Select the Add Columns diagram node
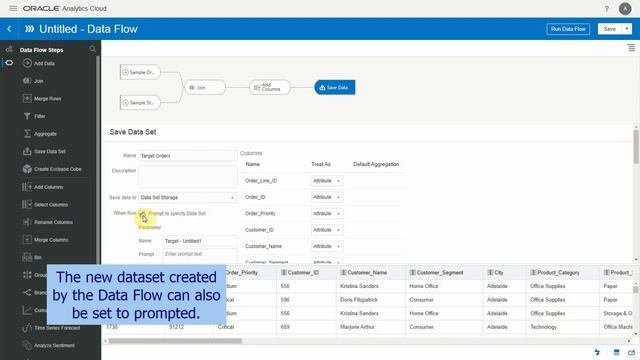This screenshot has height=360, width=640. [x=270, y=87]
